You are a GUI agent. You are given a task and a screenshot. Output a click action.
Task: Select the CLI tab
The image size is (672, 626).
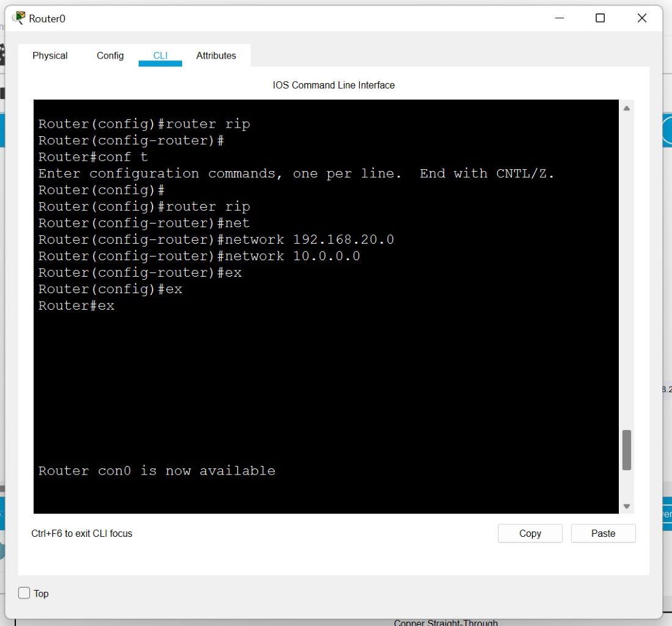coord(160,56)
